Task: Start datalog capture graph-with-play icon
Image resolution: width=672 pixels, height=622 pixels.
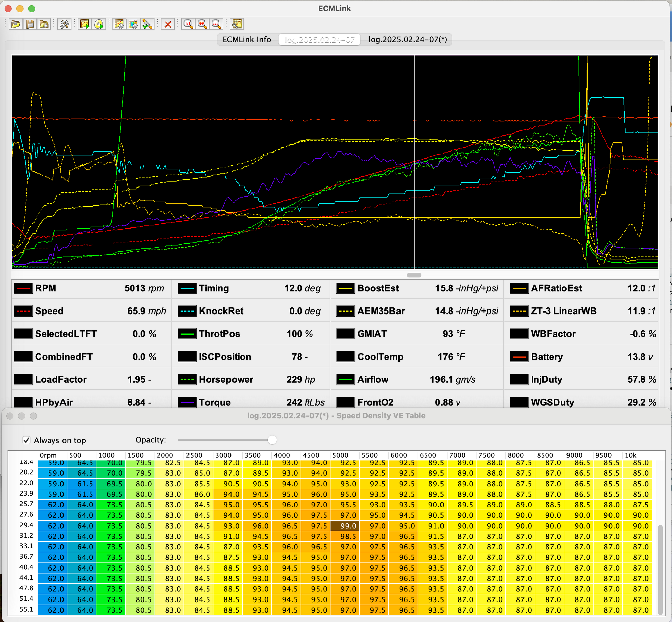Action: [x=84, y=24]
